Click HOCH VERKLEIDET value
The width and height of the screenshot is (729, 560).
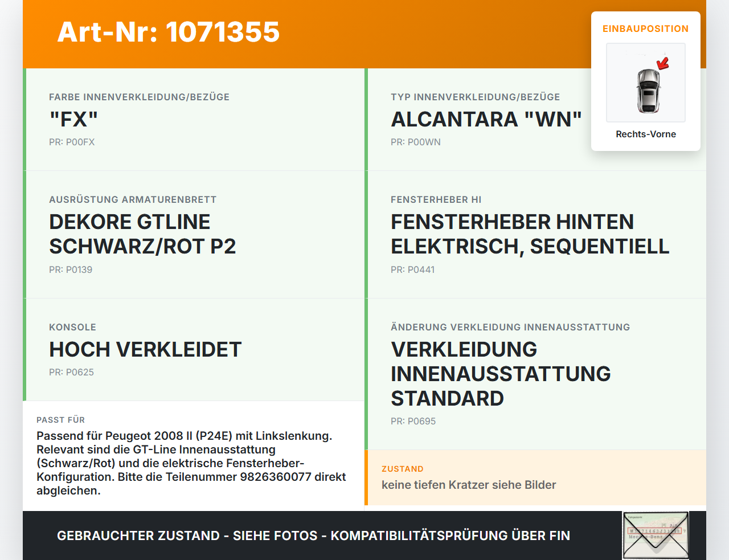(x=145, y=349)
